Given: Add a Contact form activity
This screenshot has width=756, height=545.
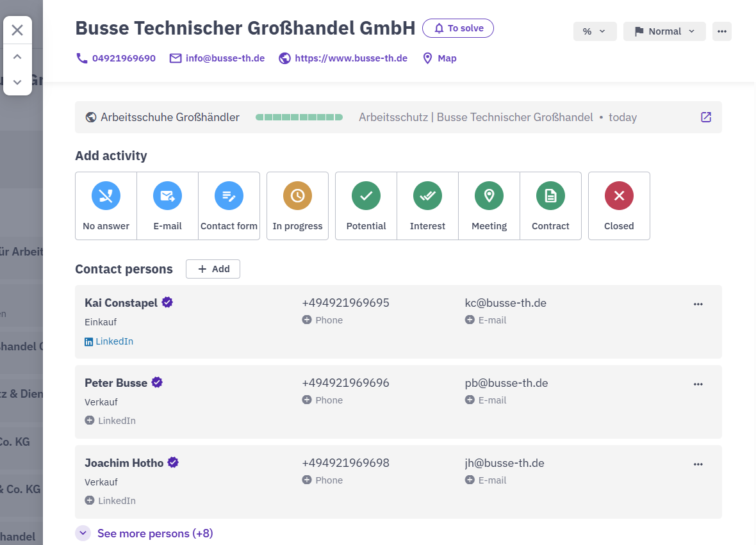Looking at the screenshot, I should (x=229, y=206).
